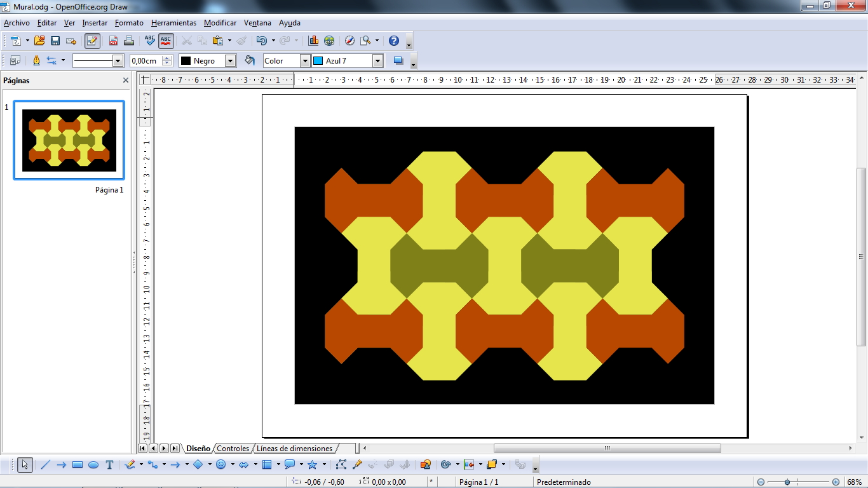Select the Diseño layer tab
Image resolution: width=868 pixels, height=488 pixels.
pyautogui.click(x=198, y=449)
